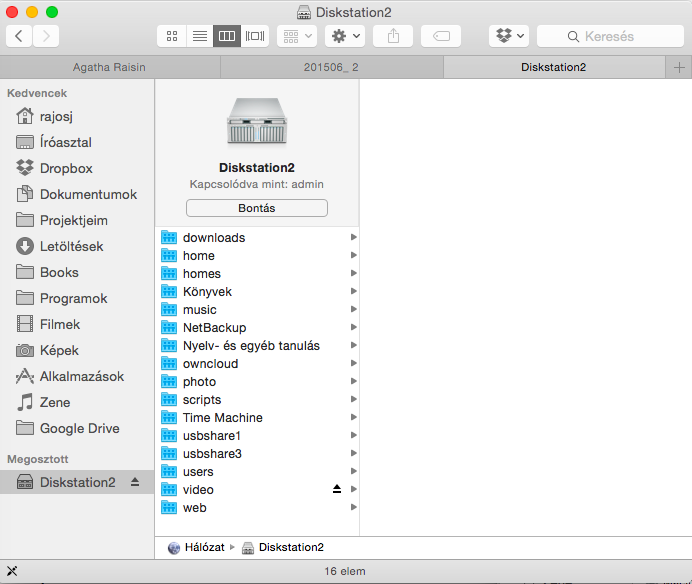Select the photo folder
This screenshot has width=692, height=584.
coord(257,382)
